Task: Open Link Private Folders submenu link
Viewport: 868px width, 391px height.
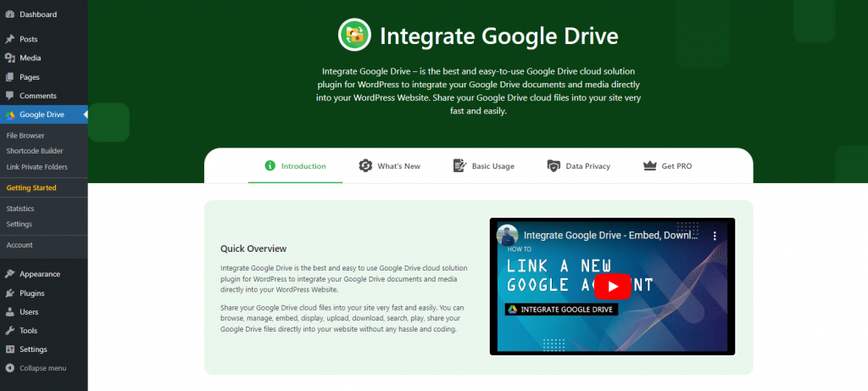Action: click(36, 167)
